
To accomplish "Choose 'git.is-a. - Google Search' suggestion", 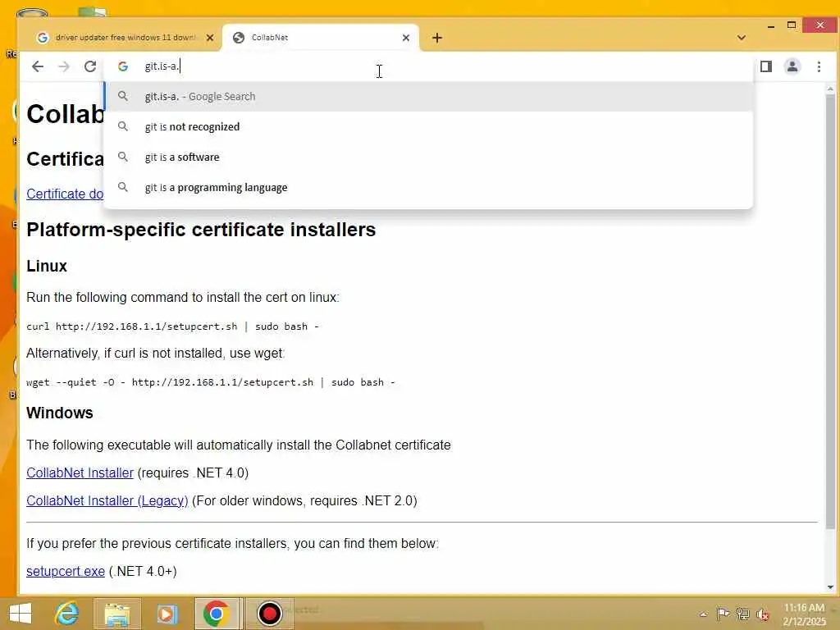I will pyautogui.click(x=428, y=97).
